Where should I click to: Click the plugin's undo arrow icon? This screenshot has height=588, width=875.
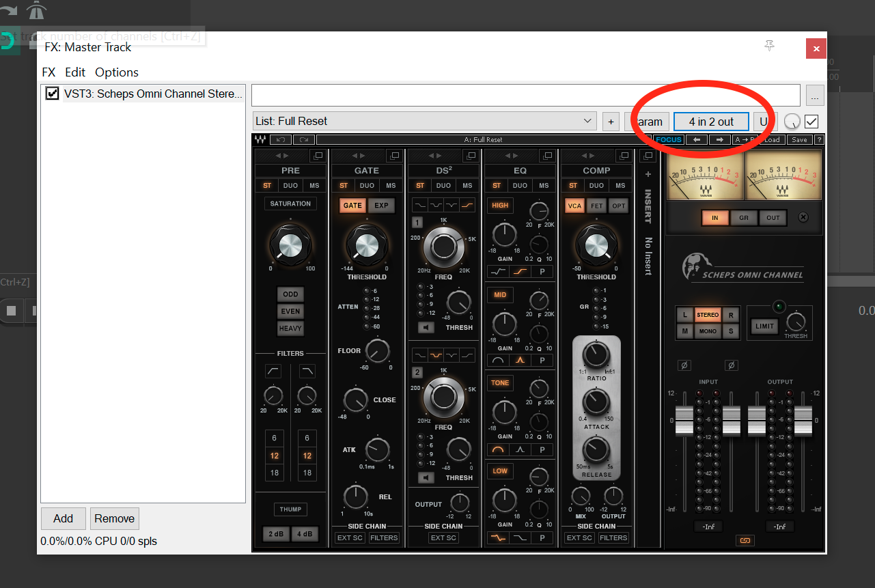pyautogui.click(x=280, y=139)
